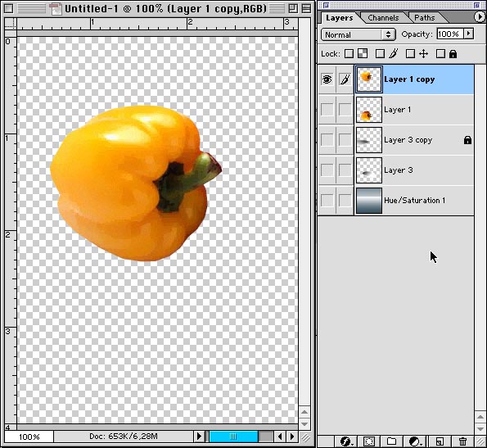Open the Layers palette flyout menu
487x448 pixels.
480,16
